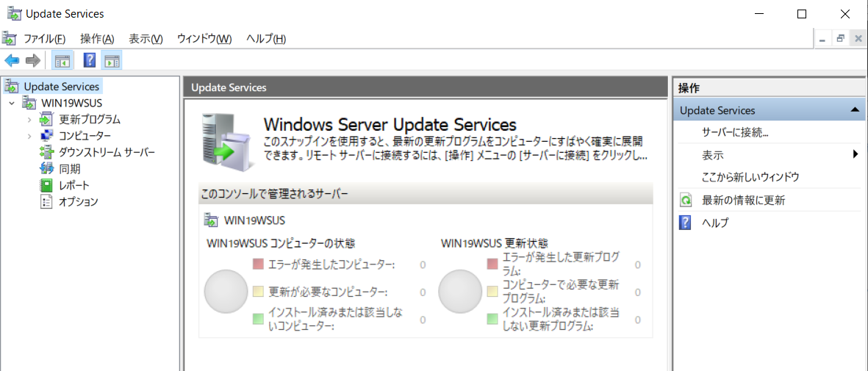This screenshot has width=868, height=371.
Task: Click the 同期 synchronization icon
Action: 46,168
